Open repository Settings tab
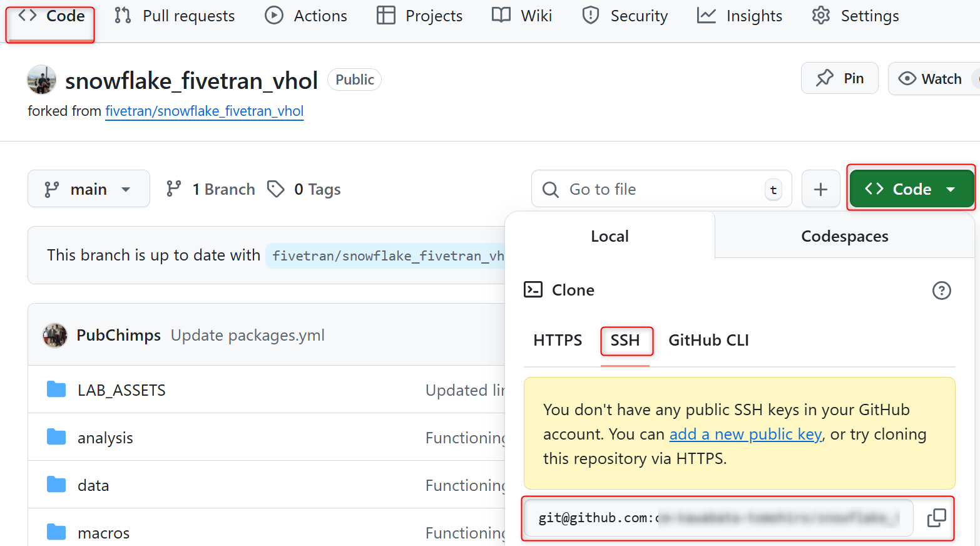This screenshot has height=546, width=980. (x=855, y=16)
